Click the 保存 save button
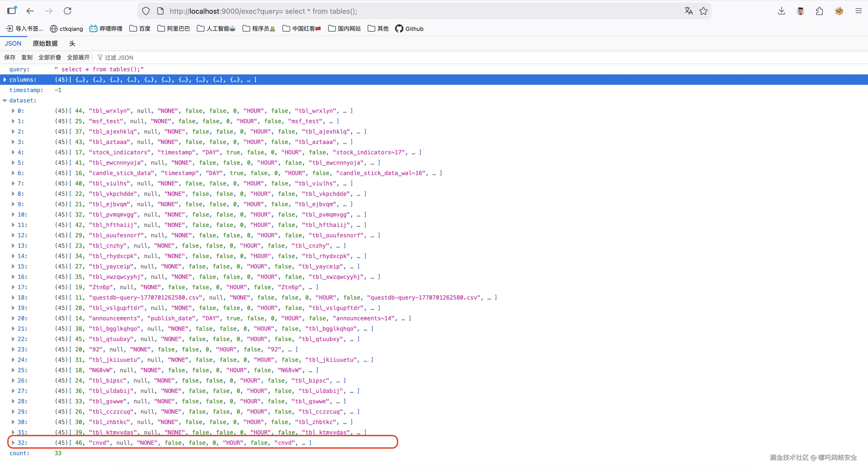Screen dimensions: 868x472 pyautogui.click(x=10, y=58)
